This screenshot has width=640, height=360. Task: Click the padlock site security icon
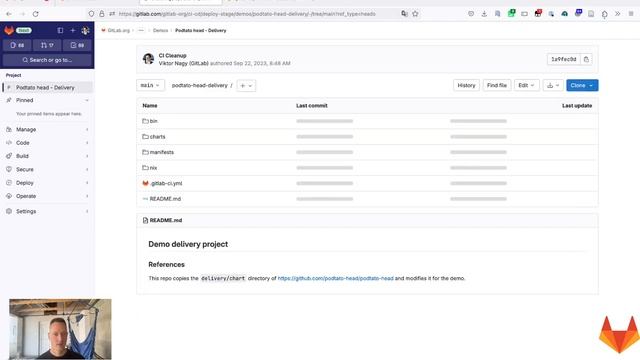[102, 14]
